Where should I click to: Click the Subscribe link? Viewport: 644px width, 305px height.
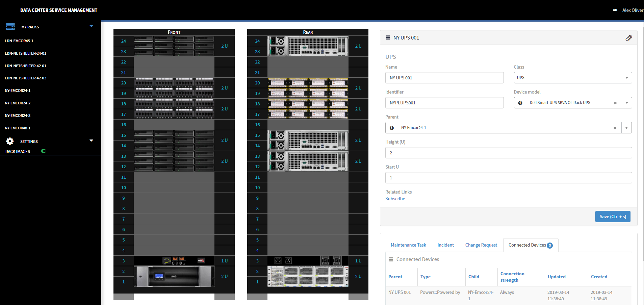(x=395, y=199)
